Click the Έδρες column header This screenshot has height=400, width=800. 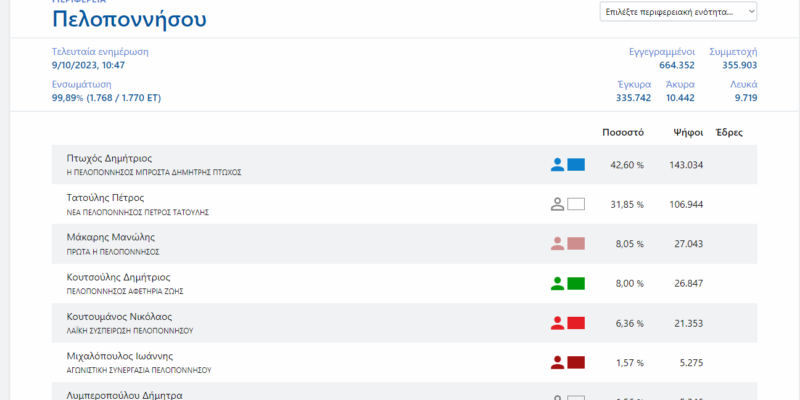point(730,132)
